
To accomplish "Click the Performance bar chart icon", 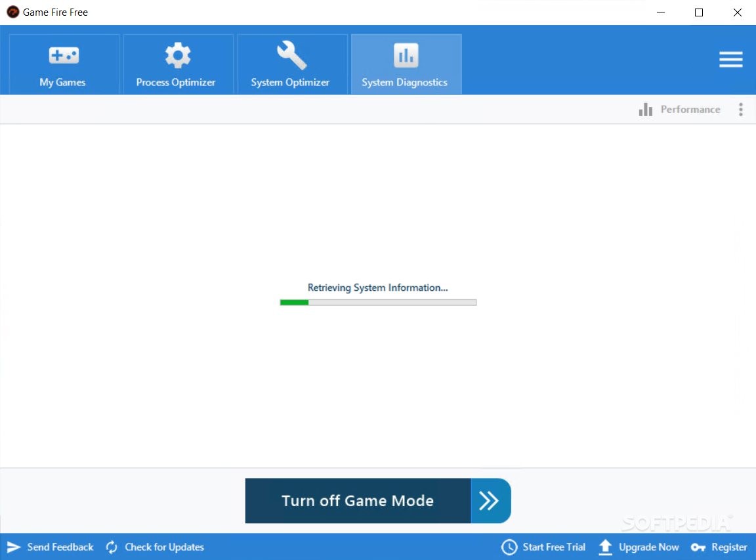I will (x=646, y=110).
